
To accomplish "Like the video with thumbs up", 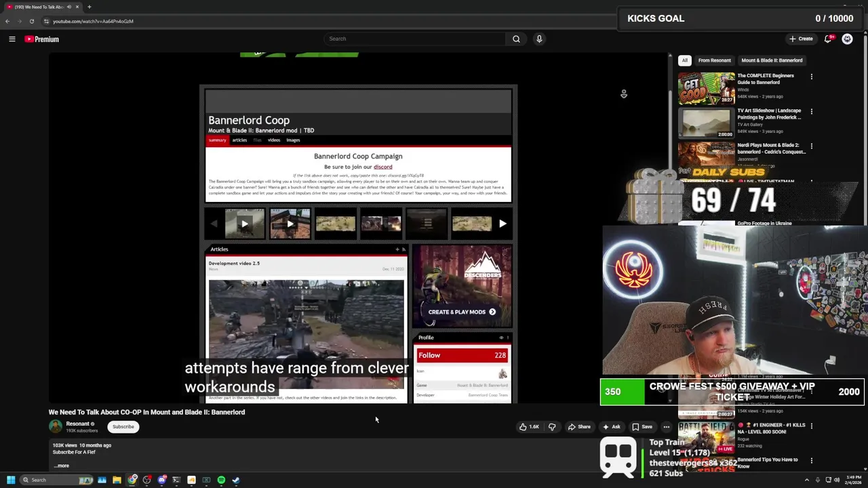I will point(529,427).
